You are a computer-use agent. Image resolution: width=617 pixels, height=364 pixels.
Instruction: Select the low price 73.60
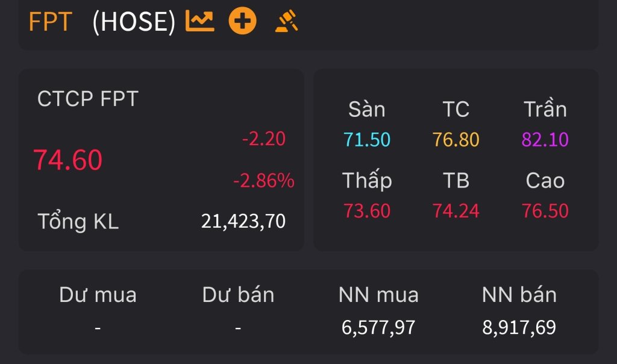(x=367, y=211)
